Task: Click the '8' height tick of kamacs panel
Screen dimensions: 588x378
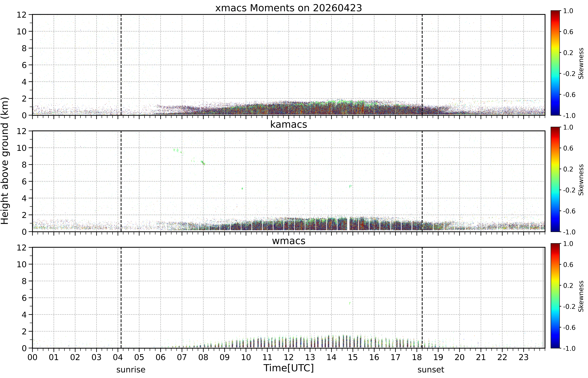Action: tap(24, 165)
